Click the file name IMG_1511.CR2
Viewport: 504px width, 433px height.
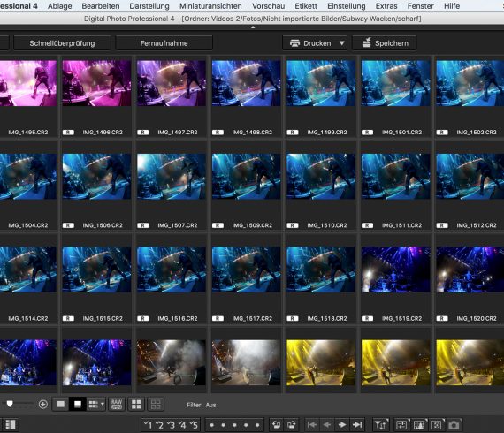[401, 225]
